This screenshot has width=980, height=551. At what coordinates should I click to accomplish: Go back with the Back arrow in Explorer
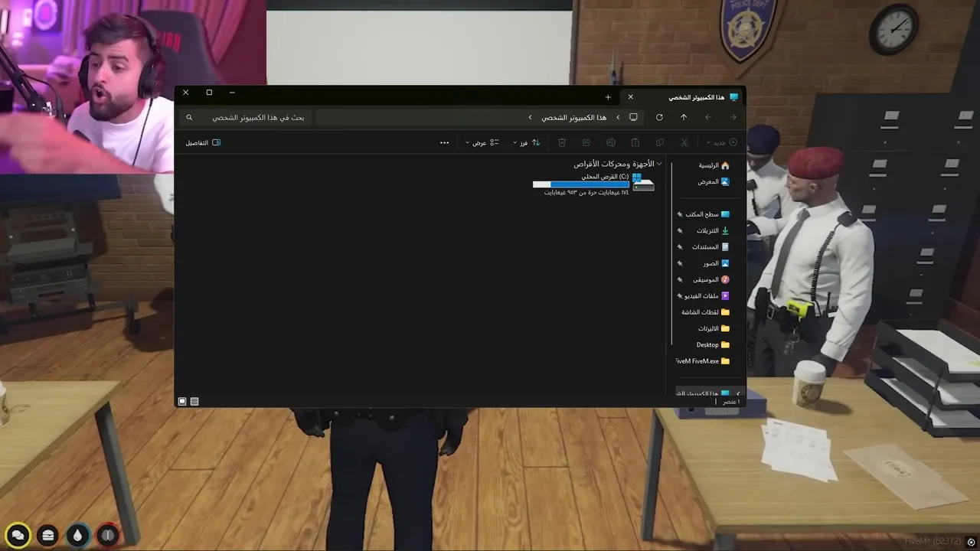(733, 117)
